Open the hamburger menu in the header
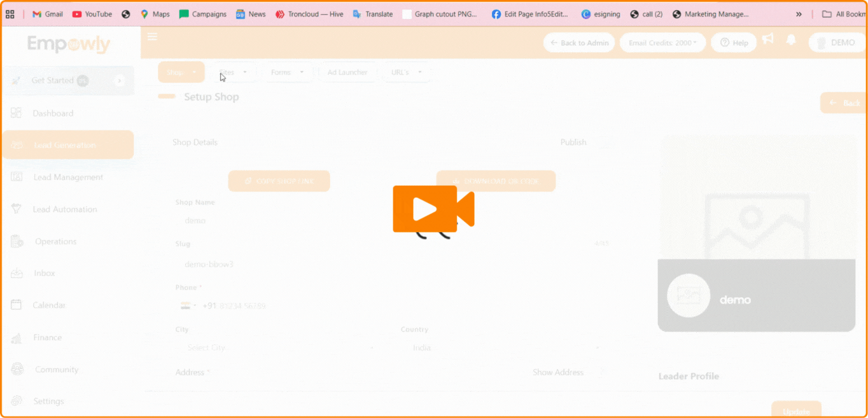Image resolution: width=868 pixels, height=418 pixels. click(152, 37)
